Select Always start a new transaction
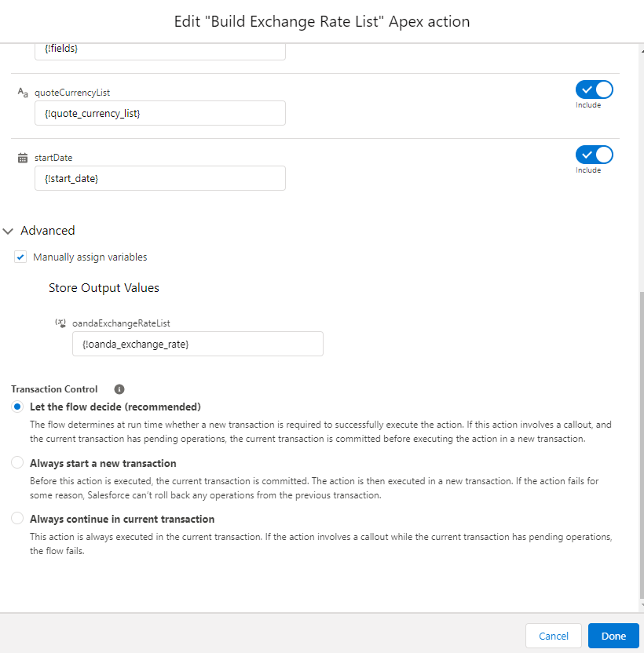The height and width of the screenshot is (653, 644). (x=17, y=463)
